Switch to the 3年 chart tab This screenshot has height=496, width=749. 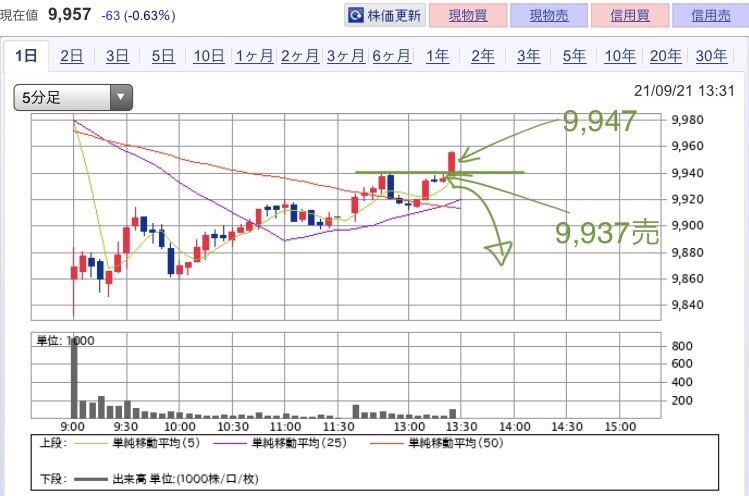528,56
